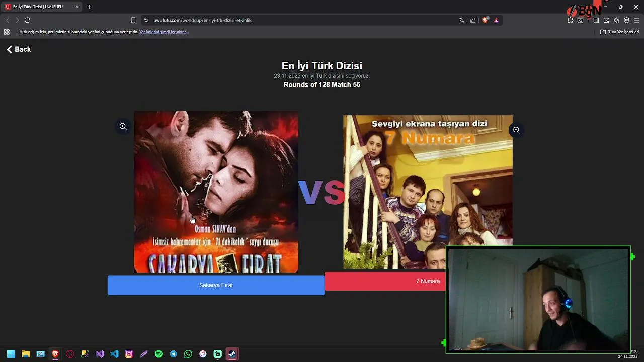644x362 pixels.
Task: Navigate forward with browser forward arrow
Action: click(17, 20)
